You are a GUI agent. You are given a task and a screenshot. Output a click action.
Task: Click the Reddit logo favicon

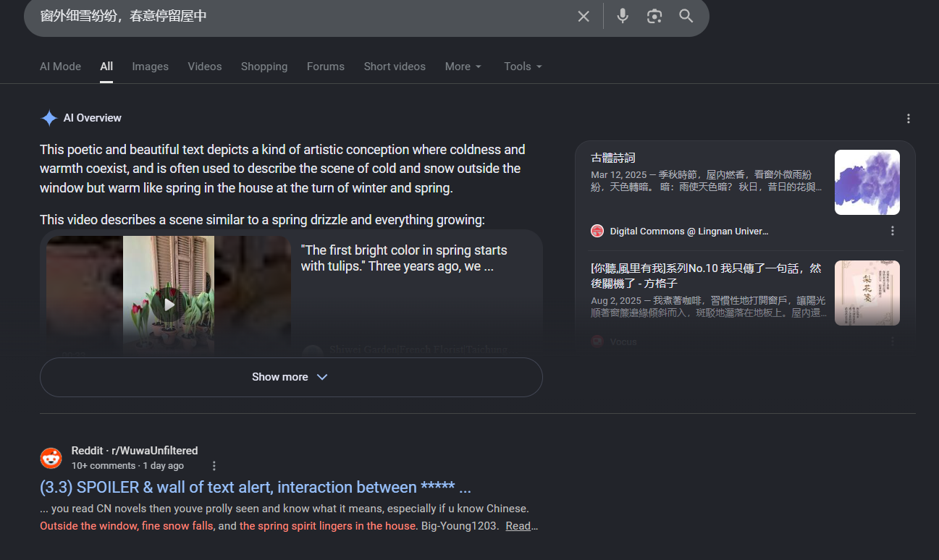[51, 458]
